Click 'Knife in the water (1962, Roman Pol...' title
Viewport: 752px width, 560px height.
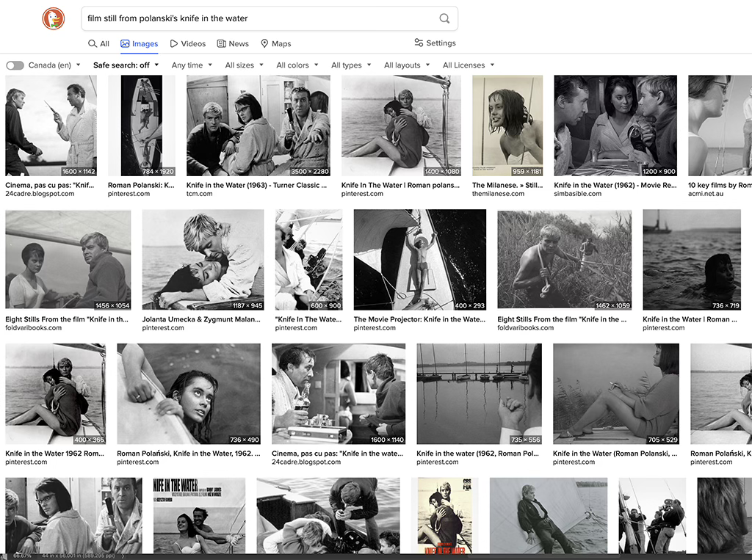click(x=477, y=454)
